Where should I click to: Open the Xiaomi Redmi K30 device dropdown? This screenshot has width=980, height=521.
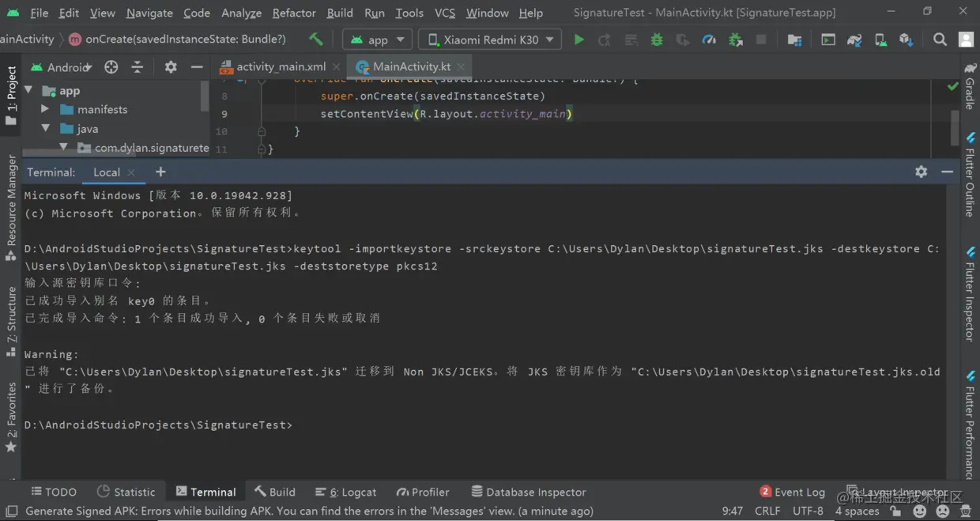(489, 40)
